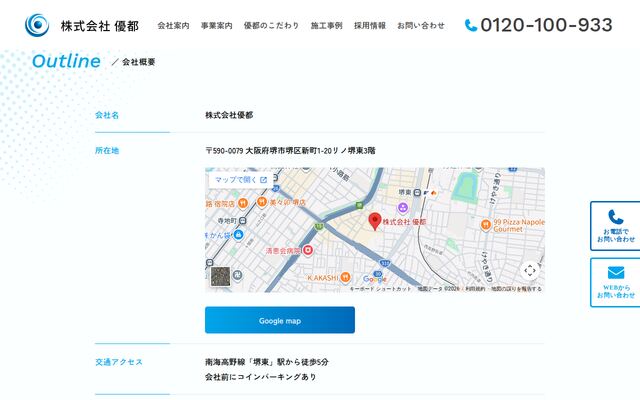Screen dimensions: 640x400
Task: Toggle the map fullscreen icon
Action: coord(530,270)
